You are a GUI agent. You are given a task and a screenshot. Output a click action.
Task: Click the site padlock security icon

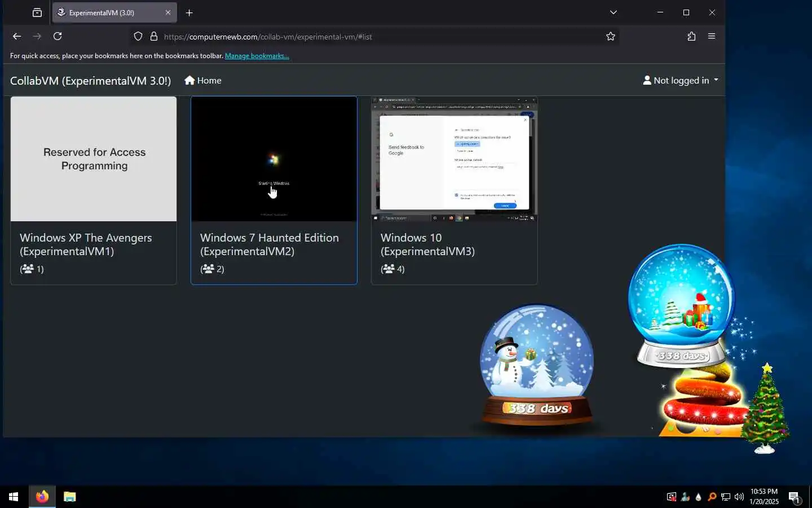[x=153, y=36]
